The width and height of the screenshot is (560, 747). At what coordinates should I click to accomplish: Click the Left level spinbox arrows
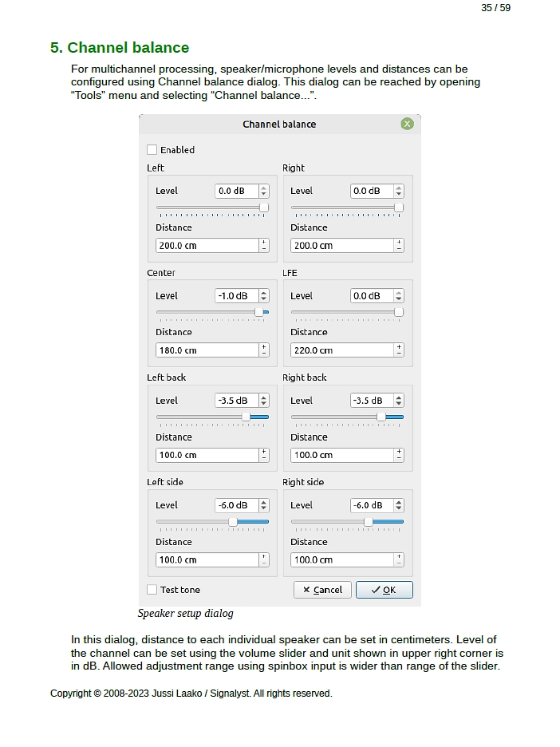coord(264,192)
